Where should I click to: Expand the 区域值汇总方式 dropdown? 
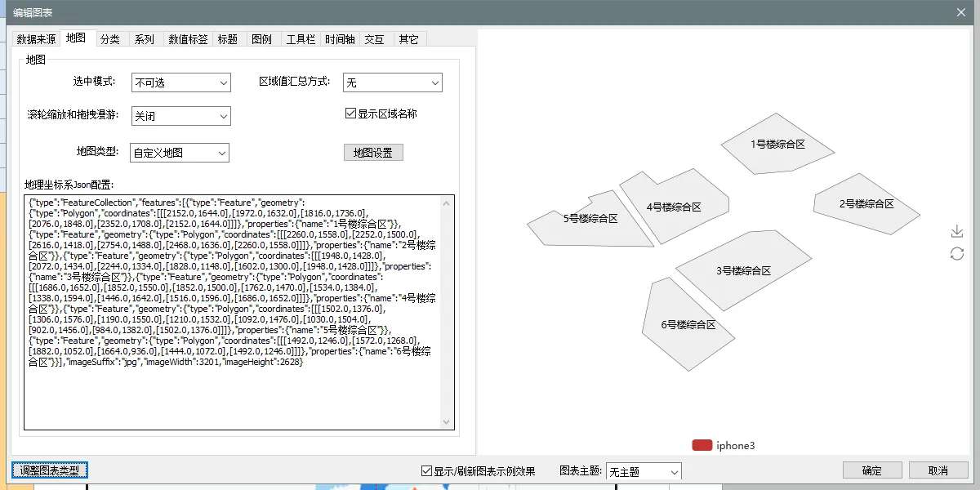pos(392,82)
